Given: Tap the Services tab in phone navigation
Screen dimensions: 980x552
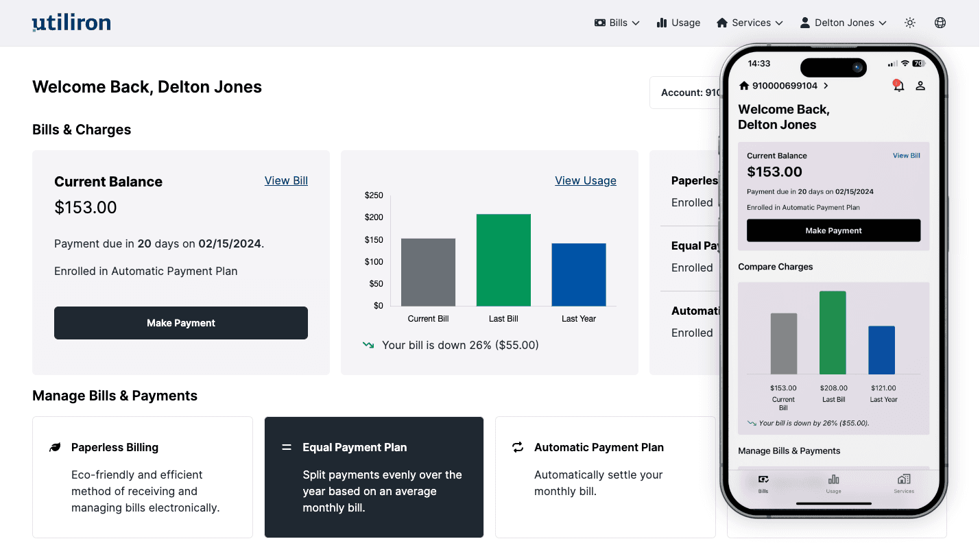Looking at the screenshot, I should 904,483.
